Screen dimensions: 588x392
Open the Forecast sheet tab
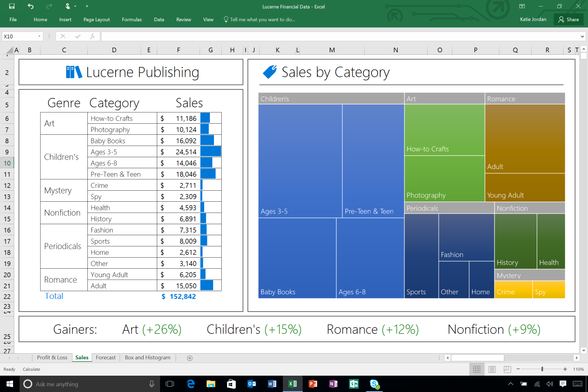[x=105, y=357]
